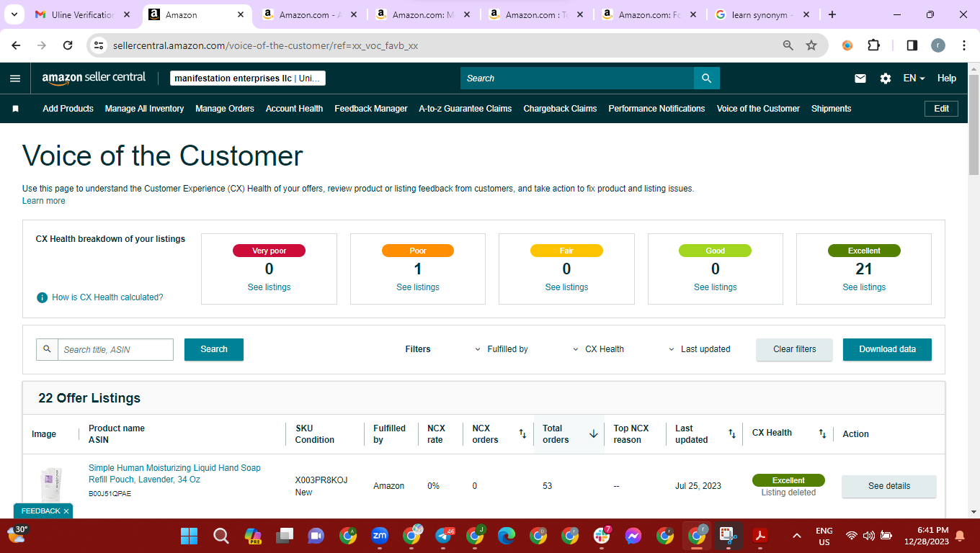The height and width of the screenshot is (553, 980).
Task: Expand the Fulfilled by filter
Action: click(501, 349)
